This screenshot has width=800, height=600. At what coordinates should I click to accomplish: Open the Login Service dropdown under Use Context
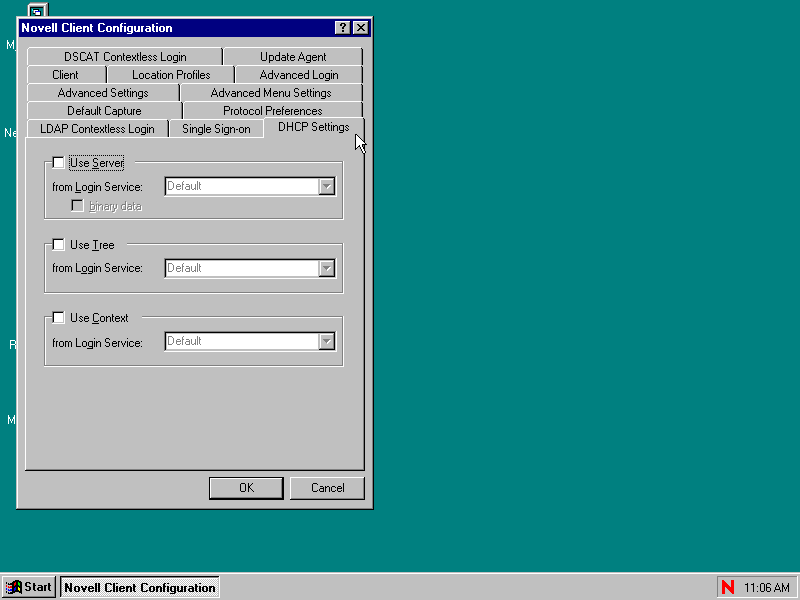[x=327, y=341]
